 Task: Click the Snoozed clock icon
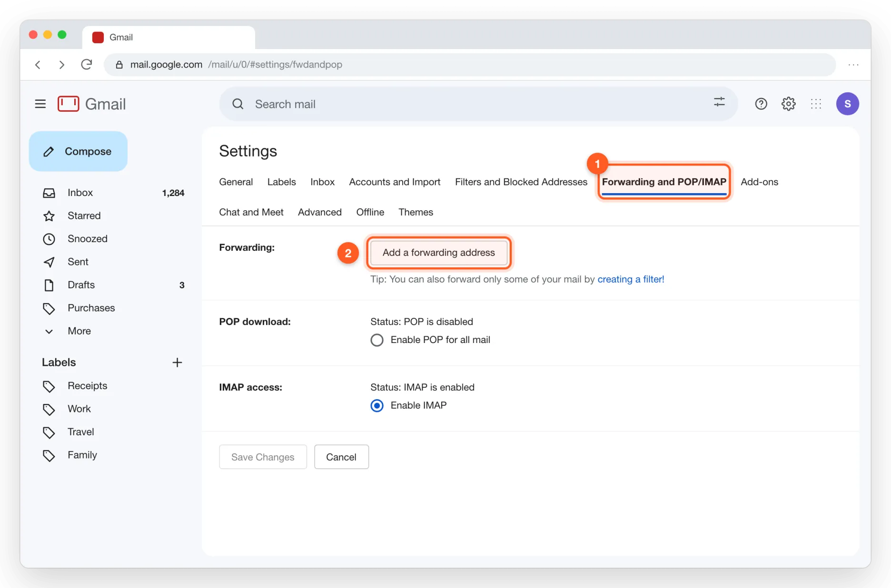pyautogui.click(x=49, y=239)
